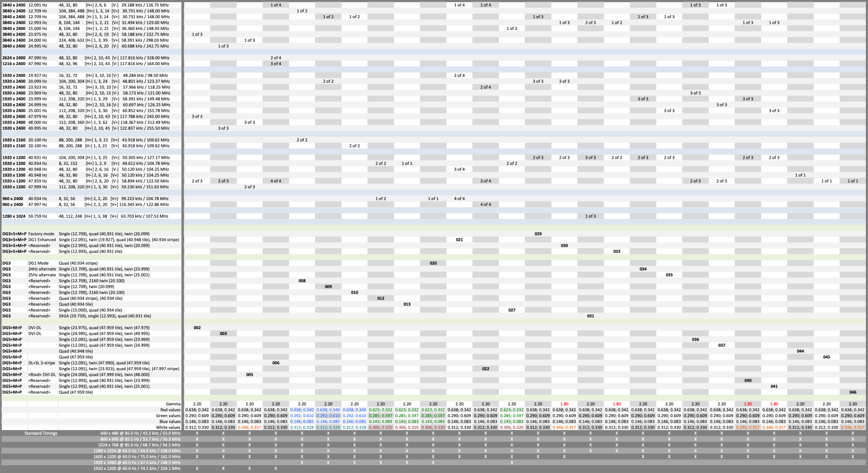Select the <Rsvd> DVI-DL cell
868x473 pixels.
coord(42,374)
